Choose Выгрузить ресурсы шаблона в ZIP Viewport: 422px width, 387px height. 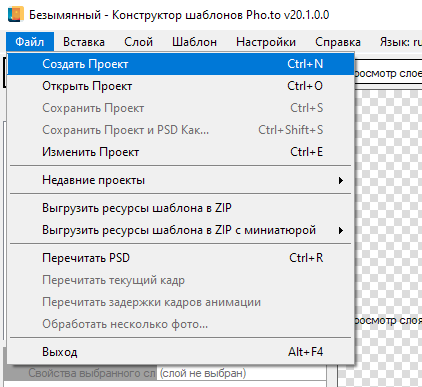180,208
